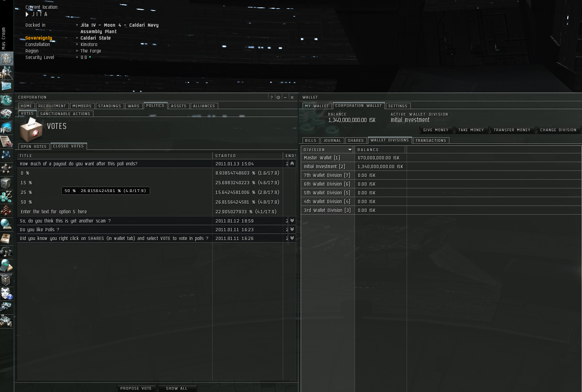Open the Contracts paper-and-pen icon
582x392 pixels.
tap(6, 141)
